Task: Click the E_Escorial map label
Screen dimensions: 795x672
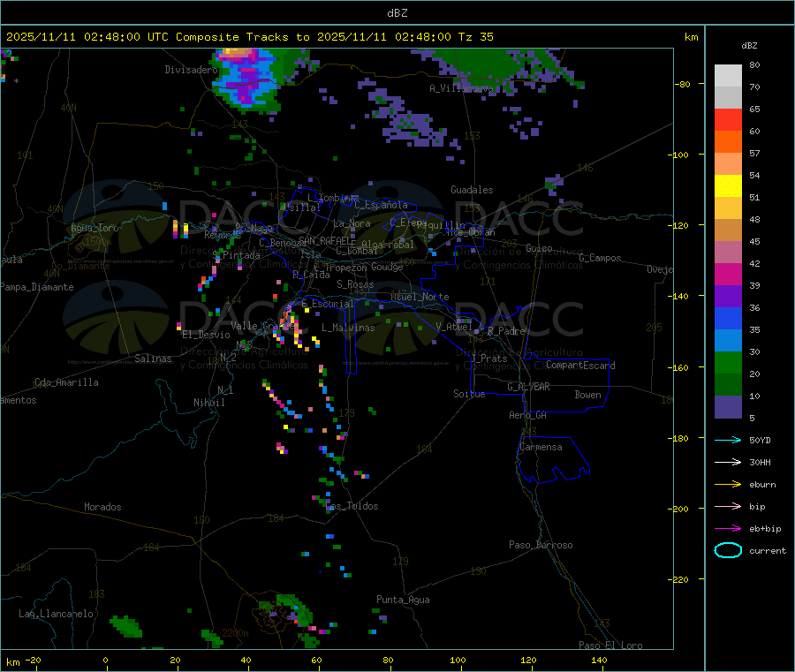Action: [x=328, y=304]
